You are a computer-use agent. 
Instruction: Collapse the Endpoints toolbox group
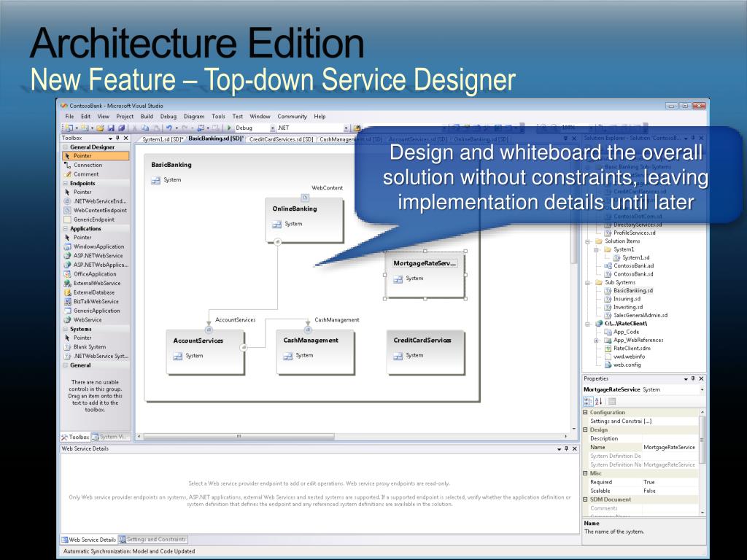pos(66,183)
